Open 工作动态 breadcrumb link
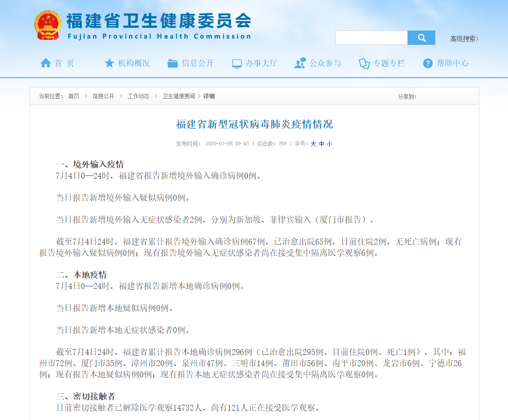508x420 pixels. pos(138,96)
